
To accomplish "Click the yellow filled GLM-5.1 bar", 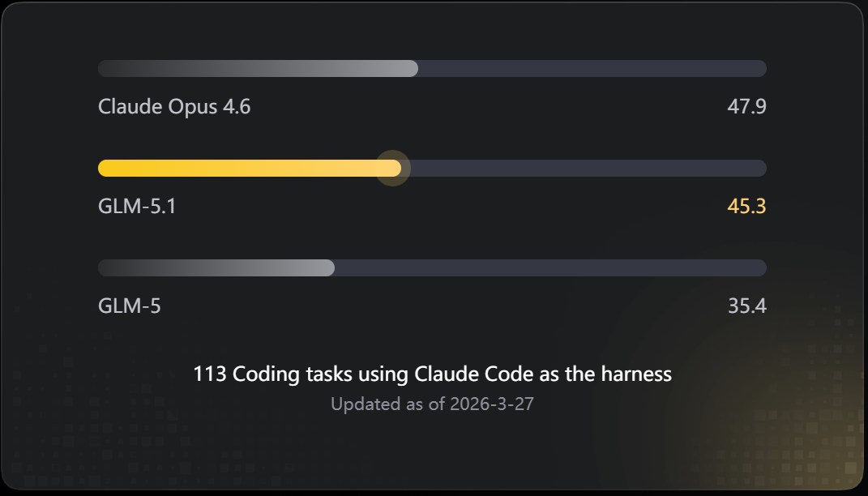I will (250, 169).
